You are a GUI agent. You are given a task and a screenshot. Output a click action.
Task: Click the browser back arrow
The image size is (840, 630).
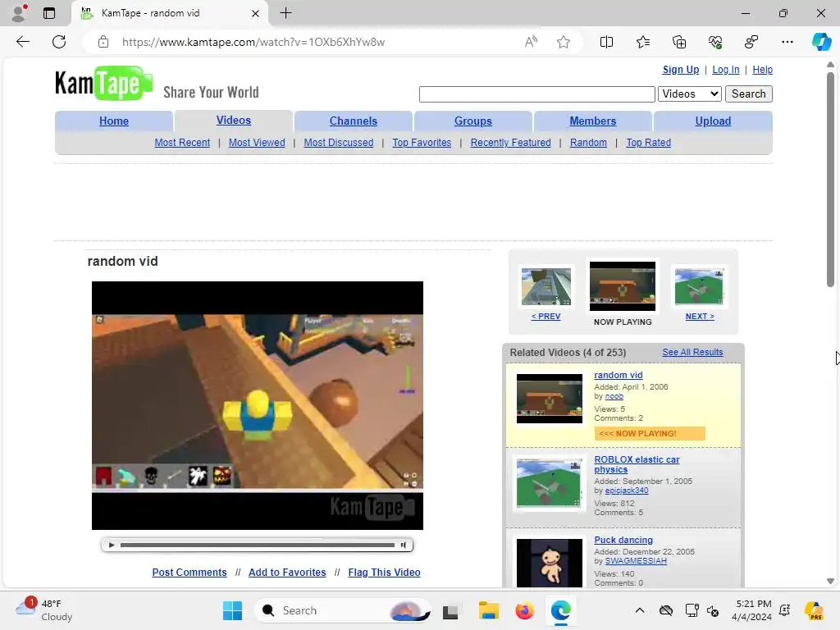pyautogui.click(x=22, y=42)
